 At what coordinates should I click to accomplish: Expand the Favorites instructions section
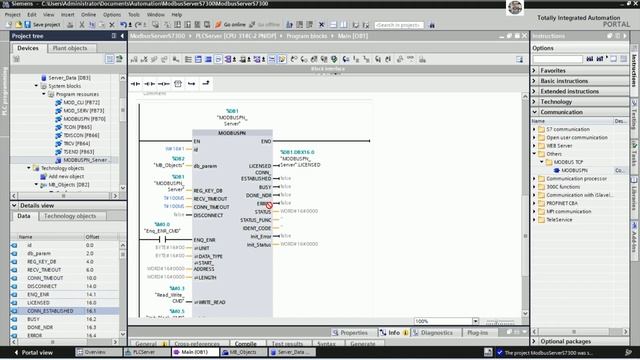tap(534, 71)
